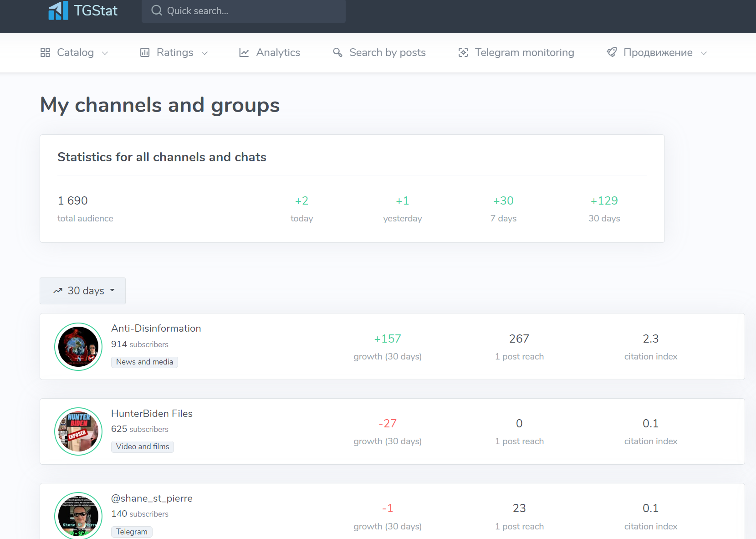
Task: Click the magnifier icon in quick search
Action: tap(157, 10)
